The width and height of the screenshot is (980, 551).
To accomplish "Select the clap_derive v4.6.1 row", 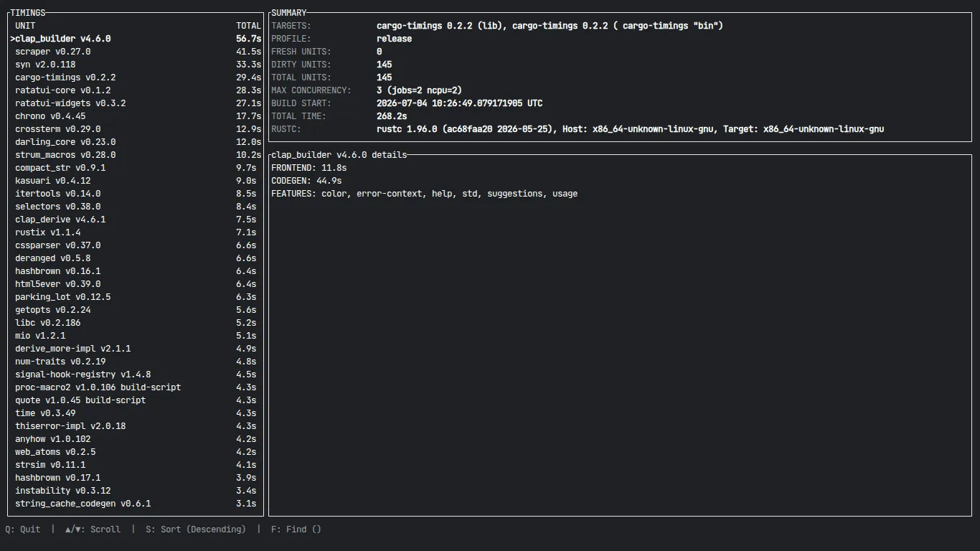I will (136, 220).
